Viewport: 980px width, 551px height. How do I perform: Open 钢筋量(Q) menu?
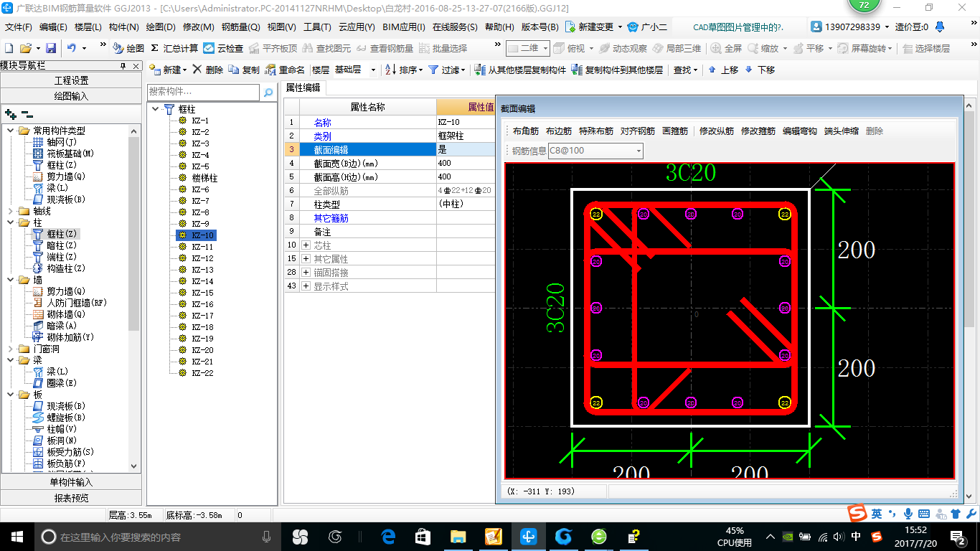pyautogui.click(x=240, y=27)
